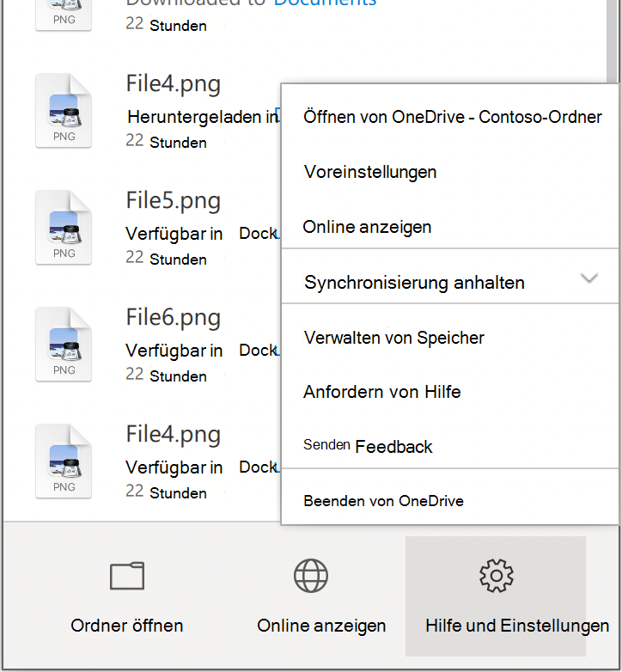Click Dock link under the File4.png Verfügbar in row
622x672 pixels.
(x=259, y=467)
